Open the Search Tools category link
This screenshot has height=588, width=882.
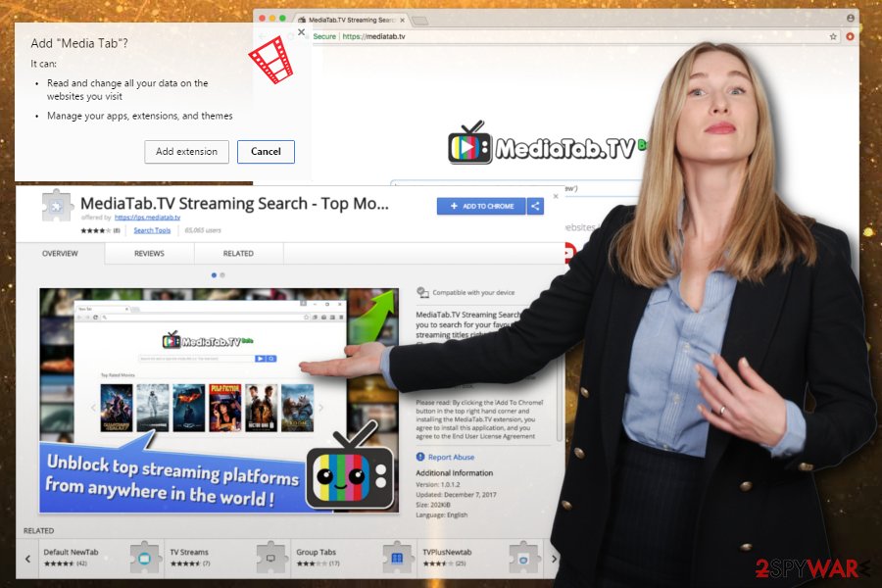[x=152, y=230]
